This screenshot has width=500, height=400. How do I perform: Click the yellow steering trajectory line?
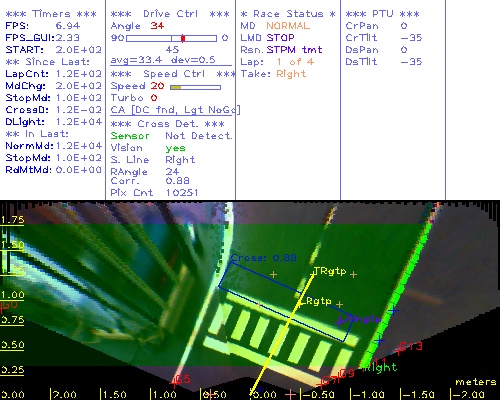coord(282,333)
